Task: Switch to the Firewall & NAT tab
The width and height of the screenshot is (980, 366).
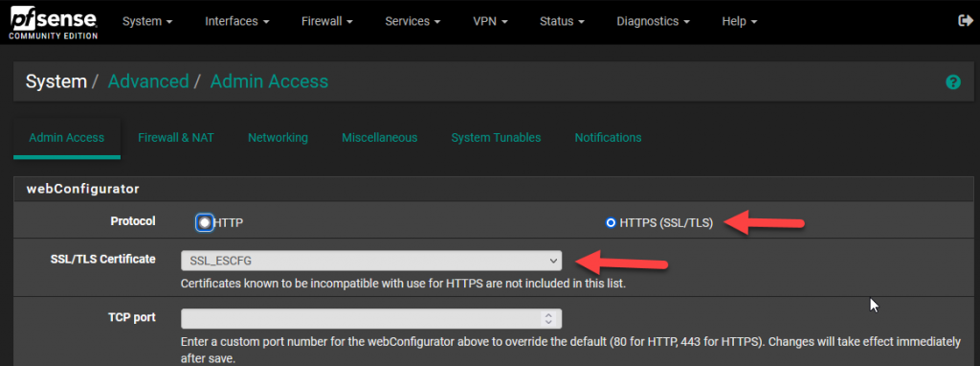Action: click(176, 138)
